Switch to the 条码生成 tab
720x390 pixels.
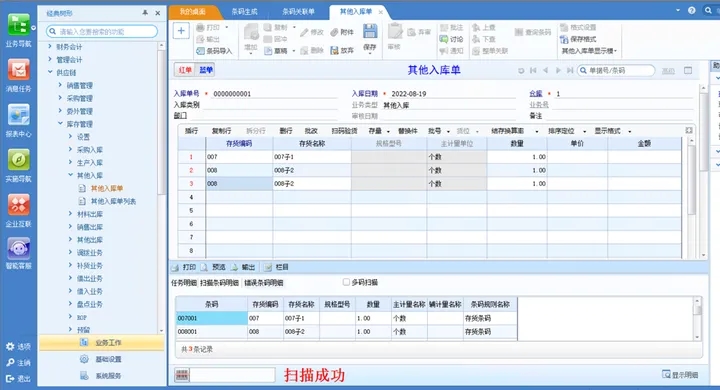(x=244, y=11)
